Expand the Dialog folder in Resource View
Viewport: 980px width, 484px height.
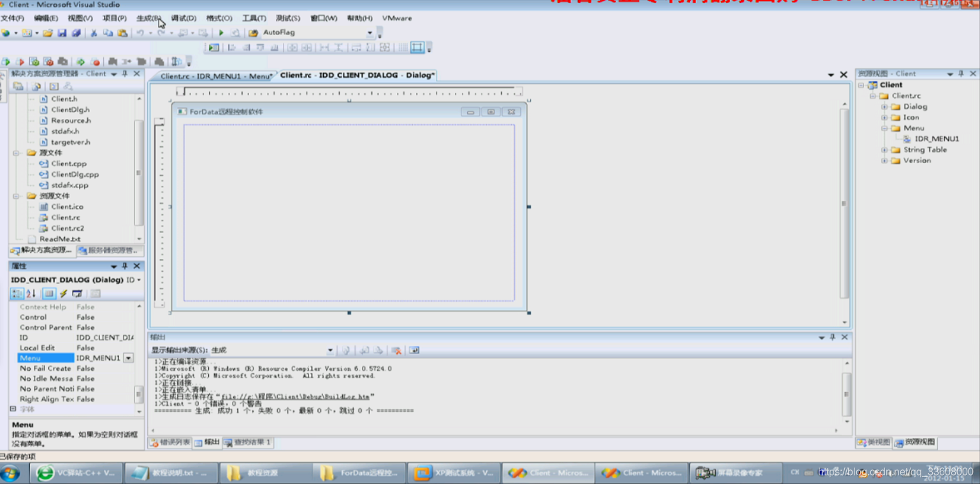click(x=884, y=107)
